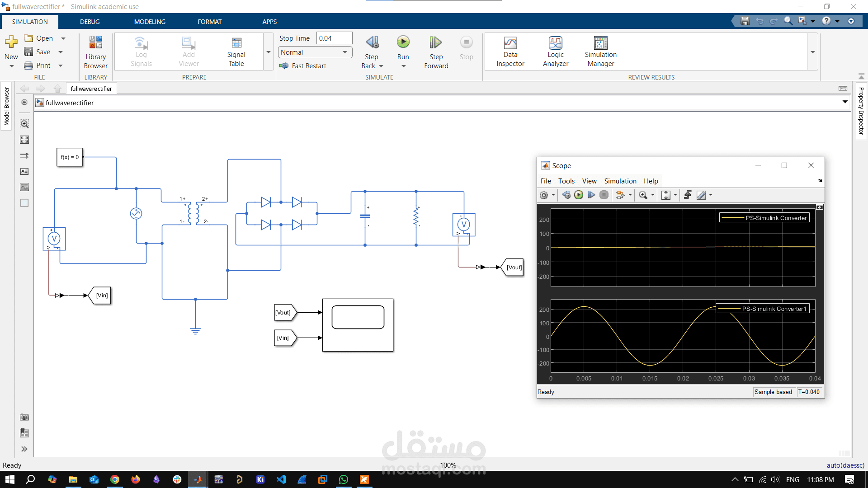The width and height of the screenshot is (868, 488).
Task: Open the Model Browser side panel
Action: (6, 106)
